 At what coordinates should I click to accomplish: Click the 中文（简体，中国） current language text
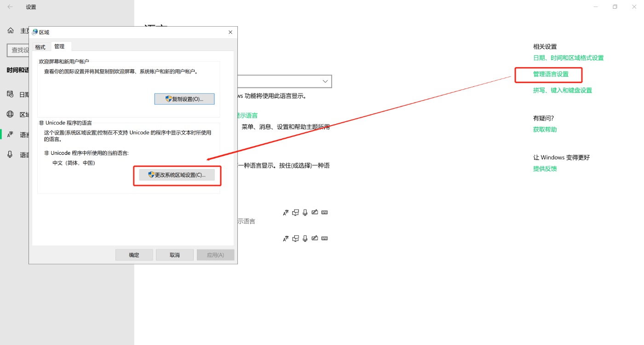click(x=74, y=163)
